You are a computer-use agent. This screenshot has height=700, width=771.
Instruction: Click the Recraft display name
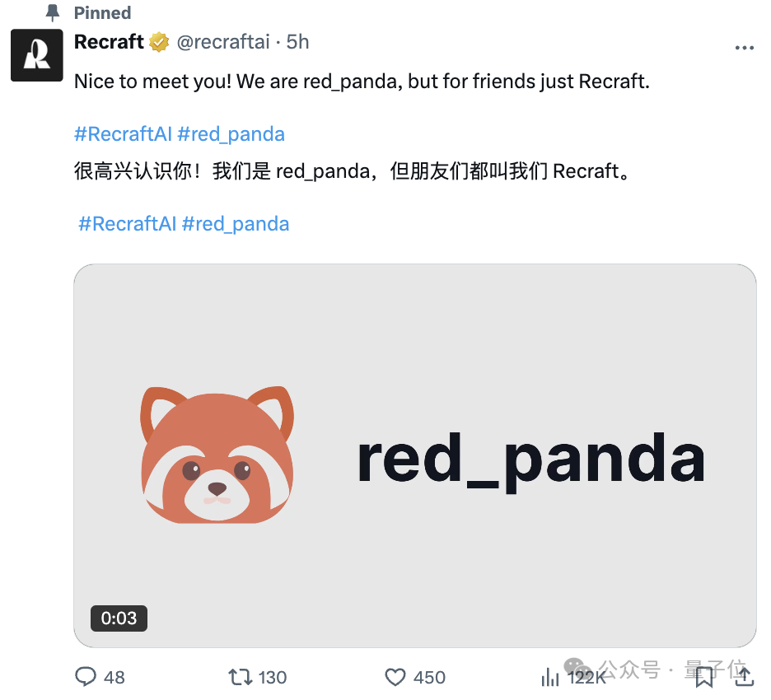(109, 42)
